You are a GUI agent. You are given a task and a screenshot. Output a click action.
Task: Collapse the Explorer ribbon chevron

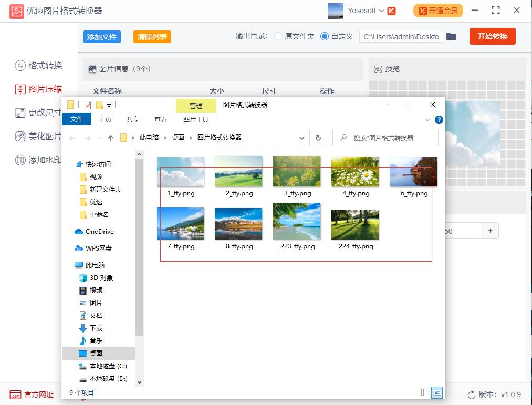(428, 119)
